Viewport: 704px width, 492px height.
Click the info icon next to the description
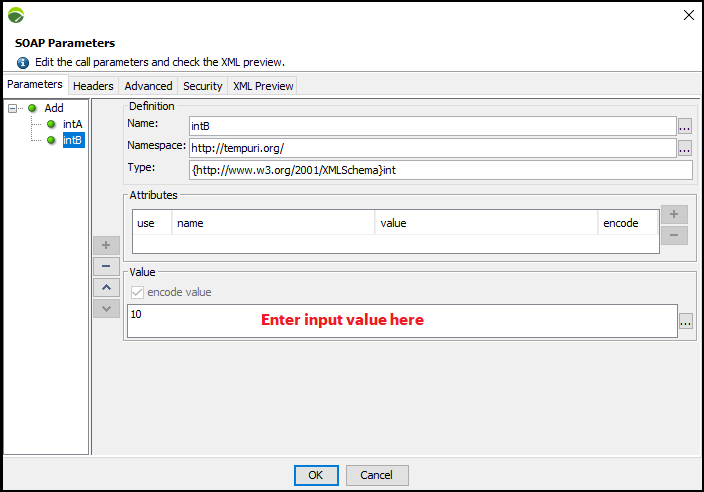tap(23, 62)
